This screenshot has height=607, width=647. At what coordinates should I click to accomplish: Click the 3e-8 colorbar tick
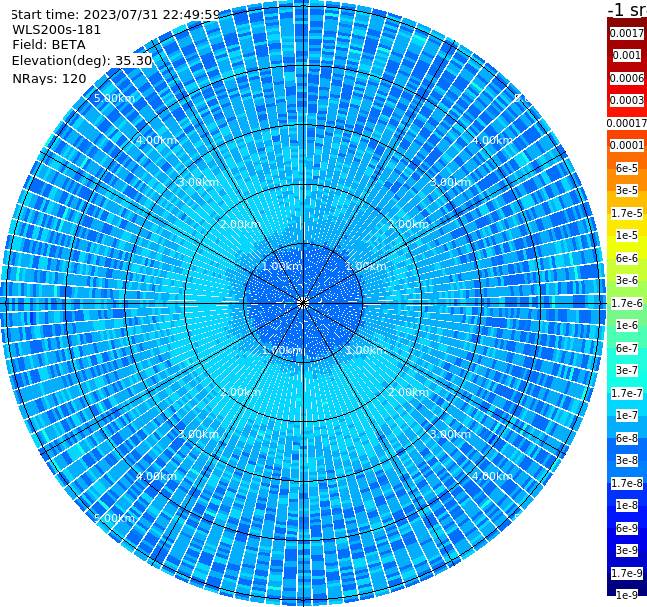point(627,460)
